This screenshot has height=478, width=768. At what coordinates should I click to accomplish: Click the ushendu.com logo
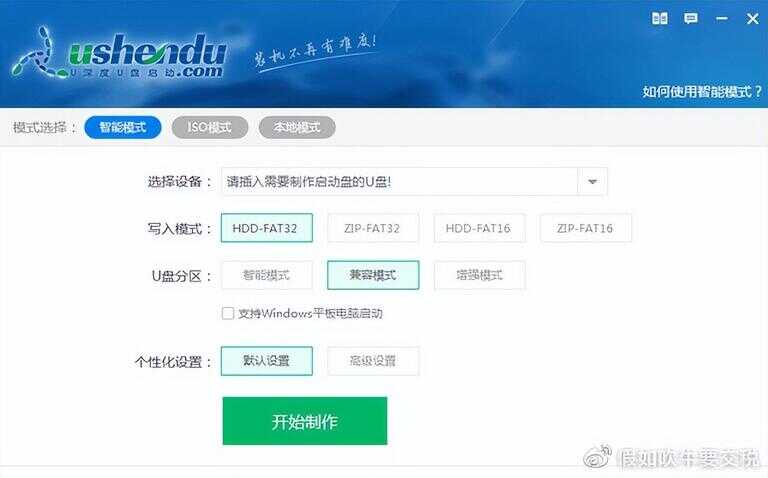pos(120,54)
